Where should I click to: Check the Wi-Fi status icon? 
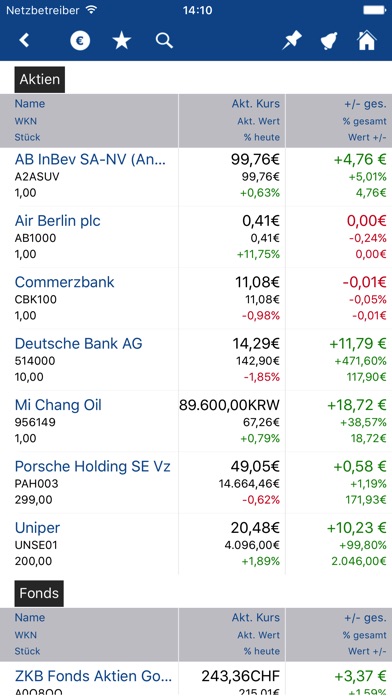tap(91, 9)
